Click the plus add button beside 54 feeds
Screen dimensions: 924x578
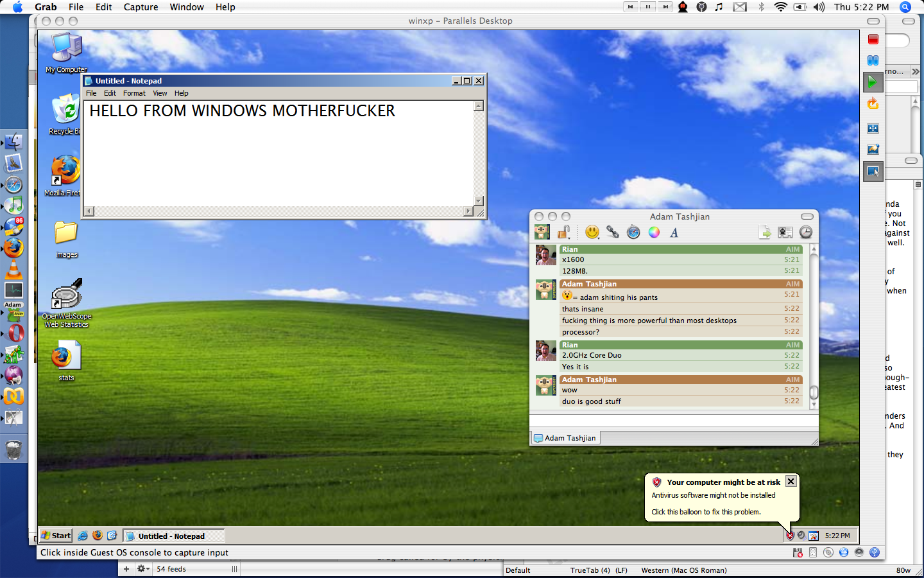(x=126, y=569)
